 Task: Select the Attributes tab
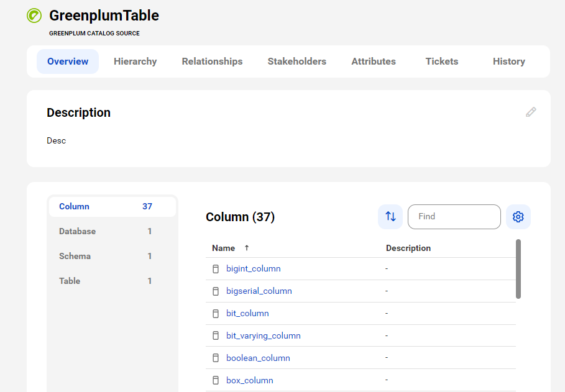[x=374, y=62]
